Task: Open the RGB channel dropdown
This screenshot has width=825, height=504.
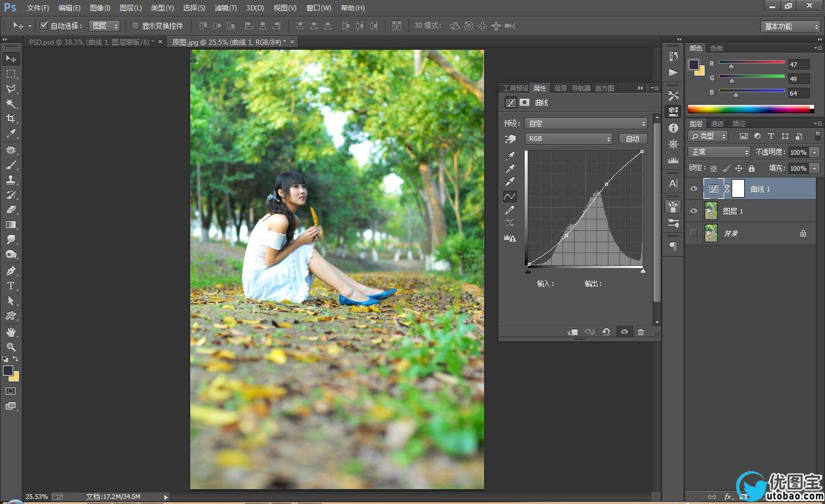Action: click(x=569, y=139)
